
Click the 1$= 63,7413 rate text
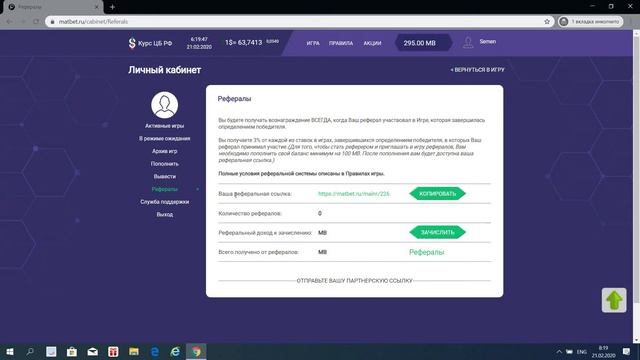[244, 42]
